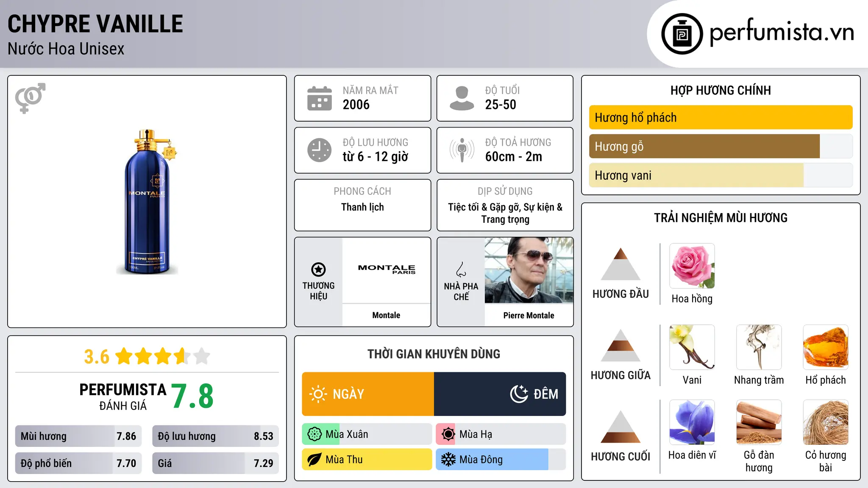This screenshot has height=488, width=868.
Task: Open the Montale Paris brand logo
Action: [387, 269]
